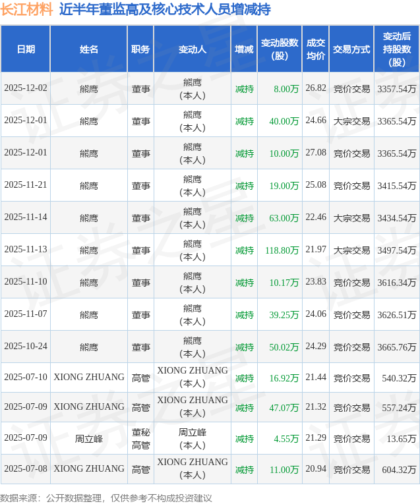Click holdings value 13.65万
420x504 pixels.
(x=401, y=439)
